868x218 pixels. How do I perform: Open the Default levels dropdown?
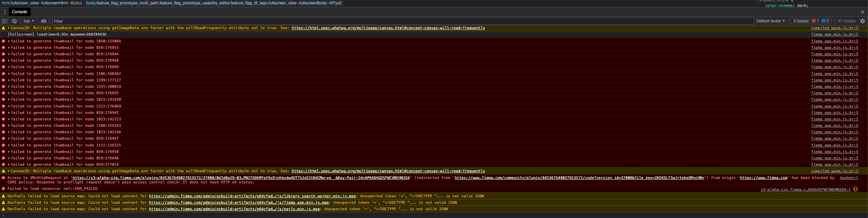coord(771,21)
